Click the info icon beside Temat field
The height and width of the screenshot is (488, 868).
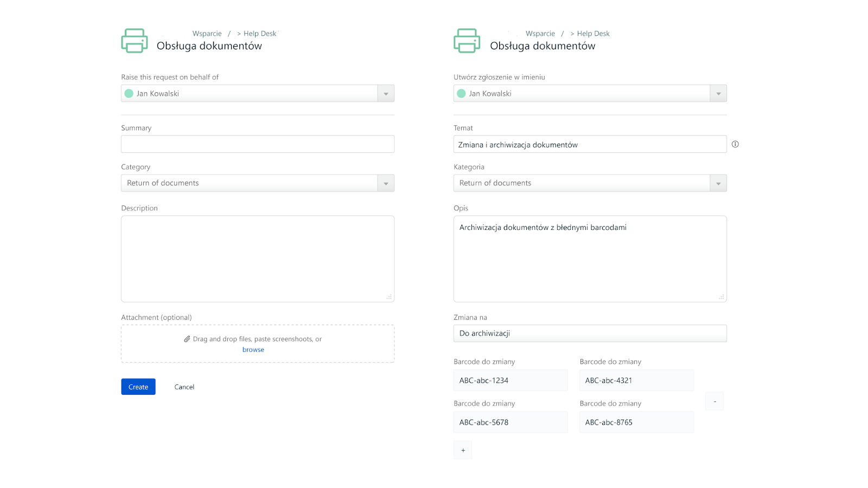[735, 144]
